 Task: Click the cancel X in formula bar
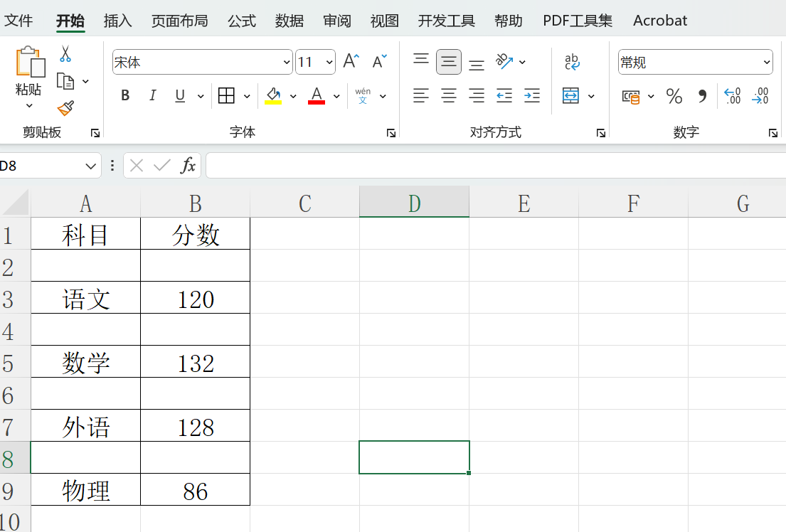tap(137, 166)
